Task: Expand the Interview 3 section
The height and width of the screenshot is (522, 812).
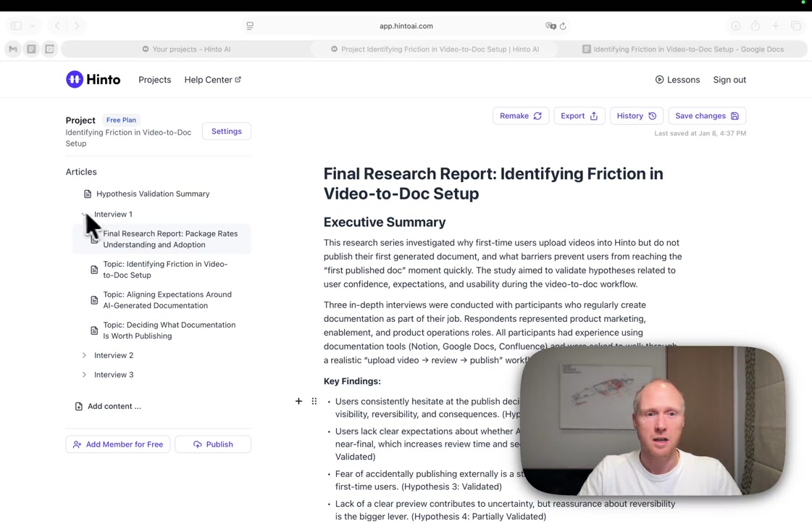Action: (x=85, y=375)
